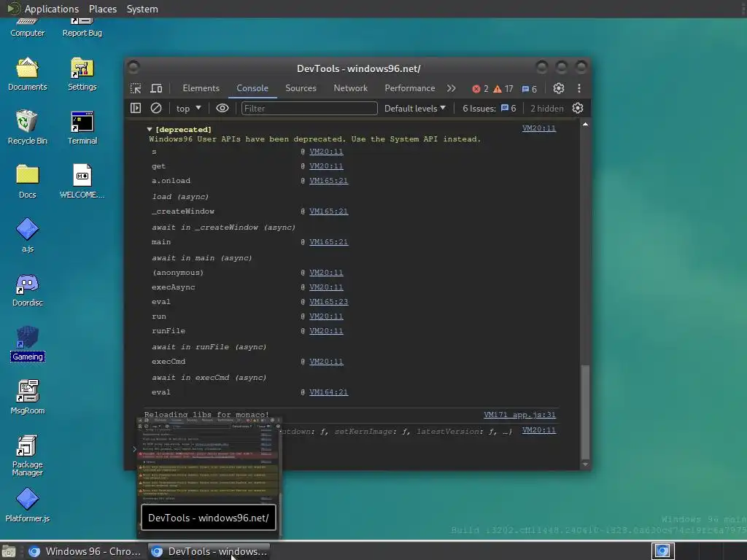Image resolution: width=747 pixels, height=560 pixels.
Task: Open DevTools settings gear next to issue counters
Action: pos(558,88)
